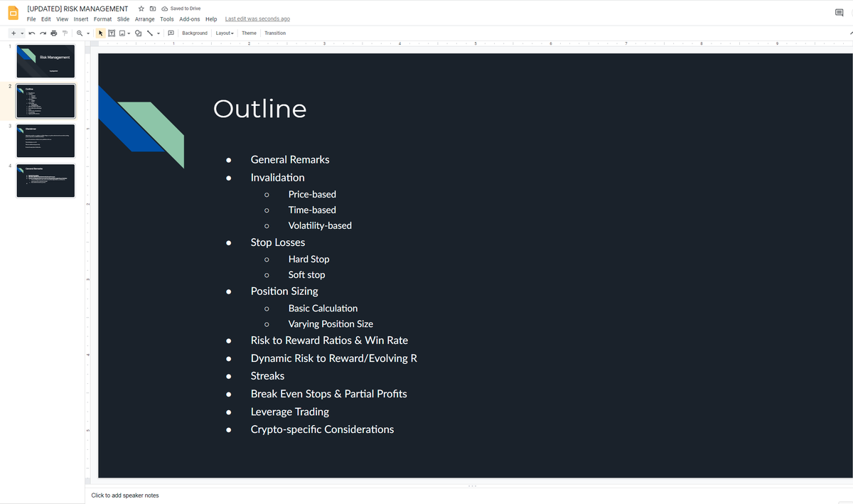Click the Basic Calculation sub-bullet
Screen dimensions: 853x504
tap(323, 309)
